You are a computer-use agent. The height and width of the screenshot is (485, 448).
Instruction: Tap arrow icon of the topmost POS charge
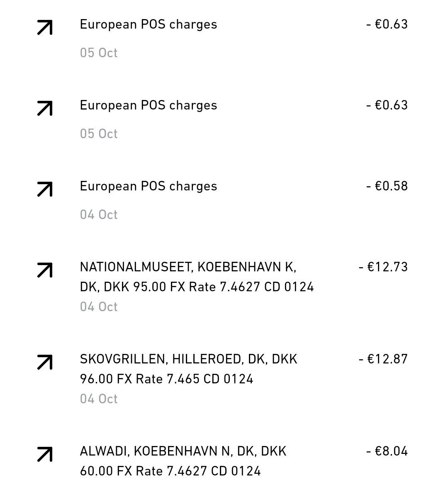click(x=45, y=27)
